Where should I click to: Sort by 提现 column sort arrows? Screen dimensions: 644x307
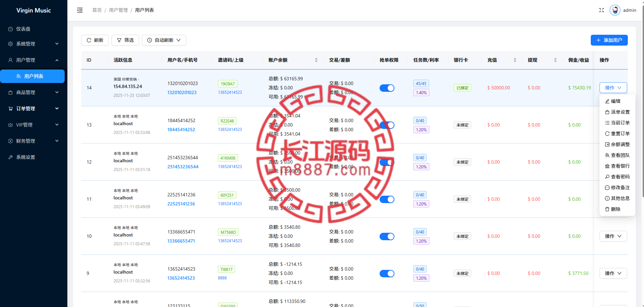pos(555,60)
